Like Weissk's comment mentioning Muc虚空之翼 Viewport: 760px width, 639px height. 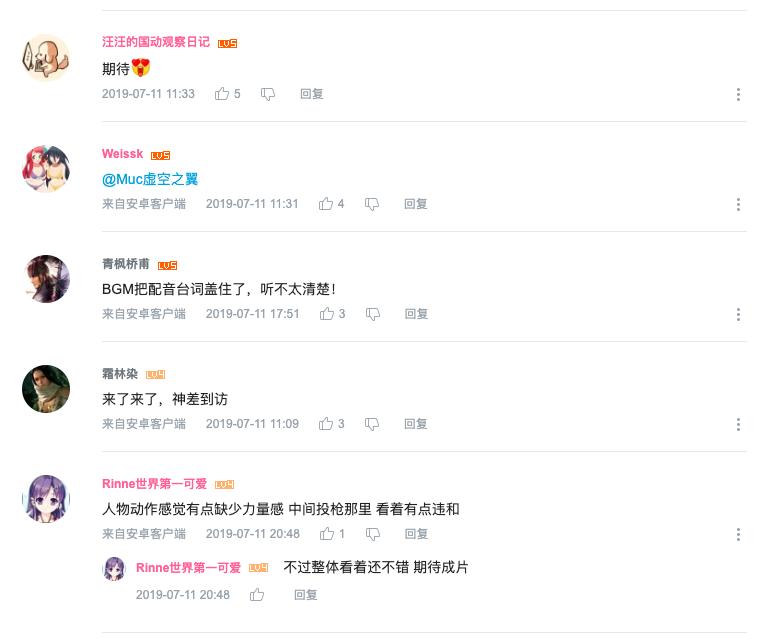326,204
